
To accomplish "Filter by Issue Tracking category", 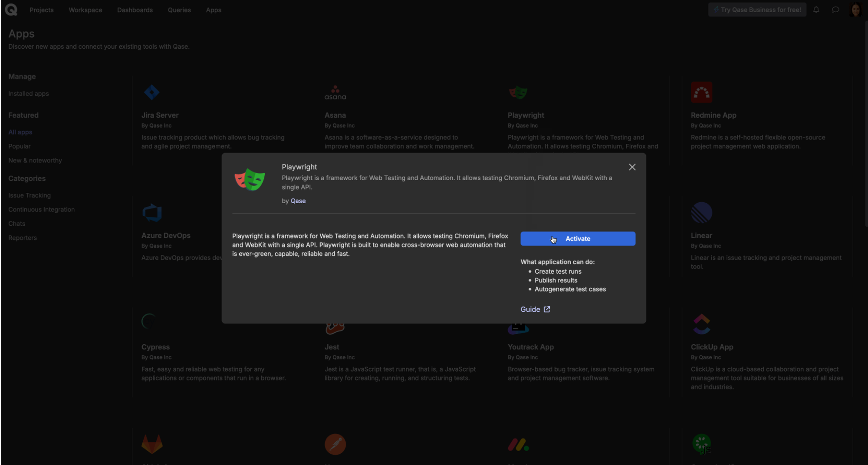I will pyautogui.click(x=30, y=195).
